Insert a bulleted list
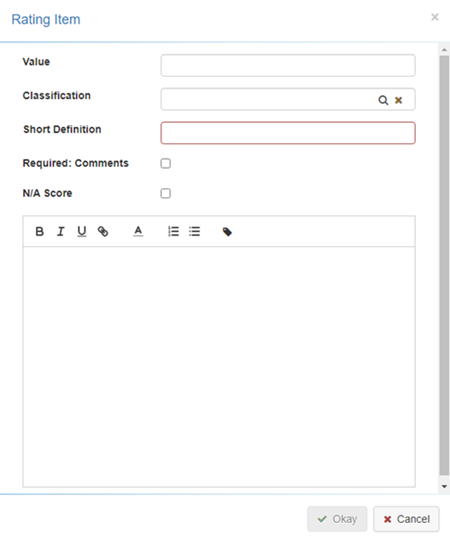This screenshot has height=540, width=450. click(195, 231)
